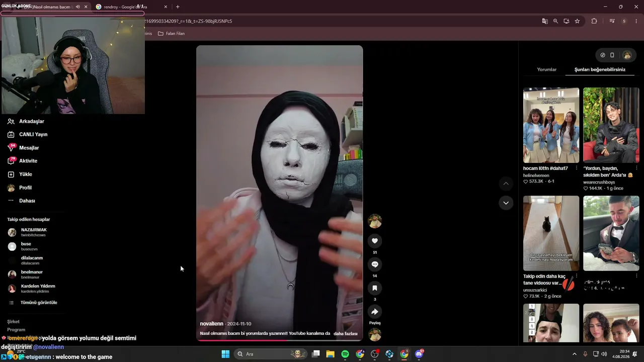Open the Chrome profile S avatar

[624, 21]
